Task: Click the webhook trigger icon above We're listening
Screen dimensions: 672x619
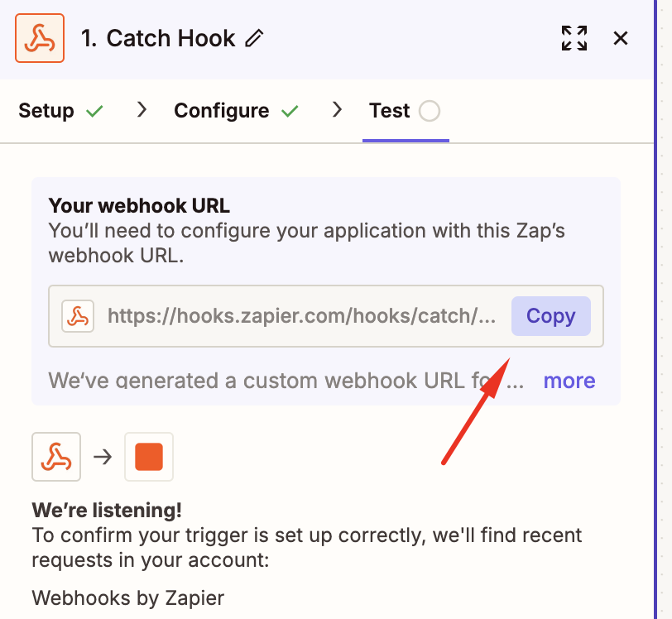Action: (56, 457)
